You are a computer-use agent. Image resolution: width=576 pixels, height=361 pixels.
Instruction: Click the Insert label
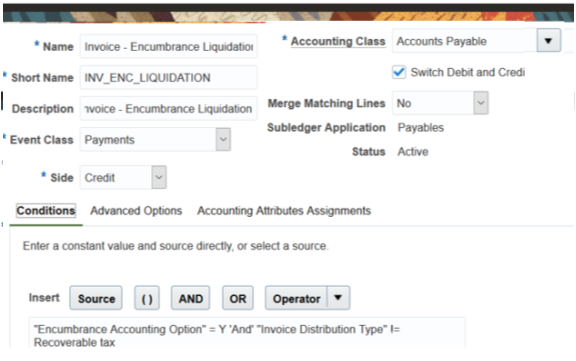(44, 297)
